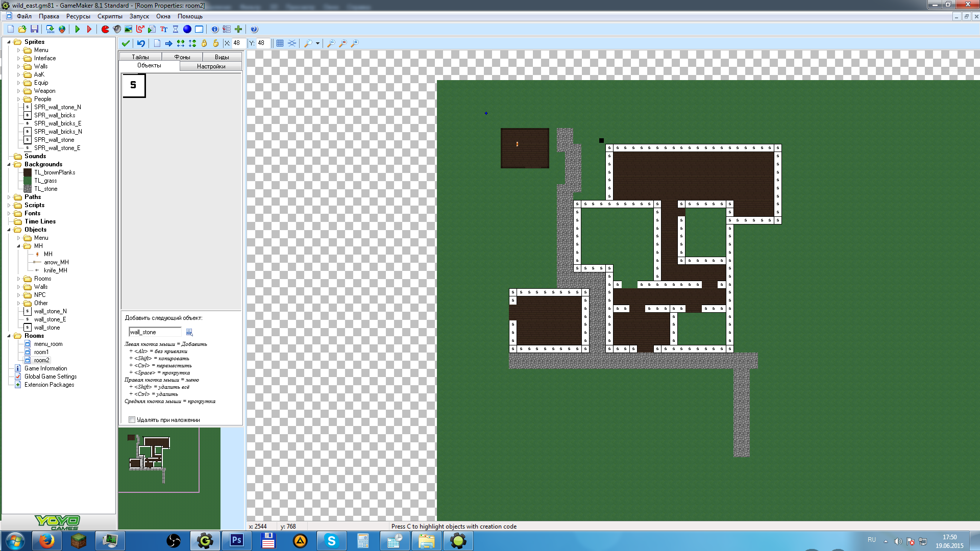Enable 'Удалять при наложении' checkbox
Image resolution: width=980 pixels, height=551 pixels.
pyautogui.click(x=132, y=420)
